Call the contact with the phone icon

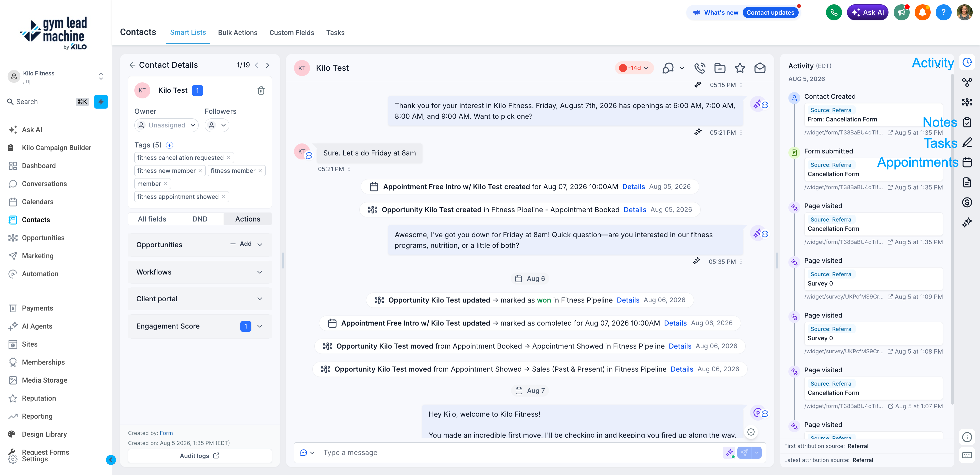click(x=700, y=68)
